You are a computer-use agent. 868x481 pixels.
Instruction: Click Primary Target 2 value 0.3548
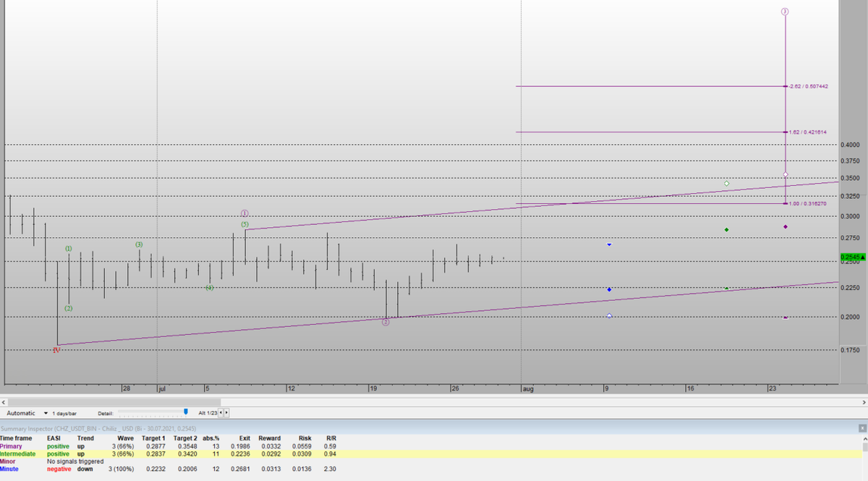(x=187, y=446)
